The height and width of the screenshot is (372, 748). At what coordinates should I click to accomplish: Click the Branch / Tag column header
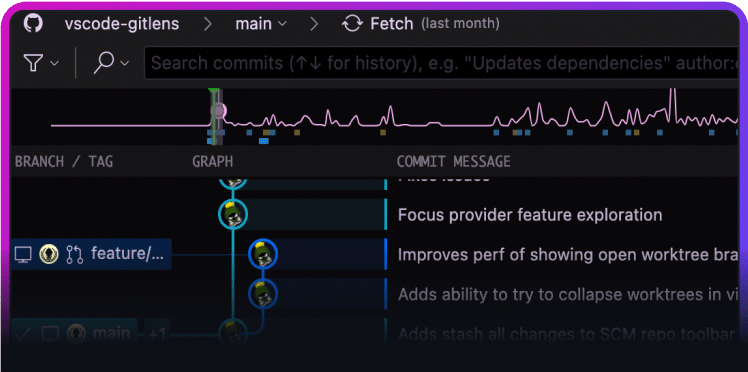click(x=64, y=162)
